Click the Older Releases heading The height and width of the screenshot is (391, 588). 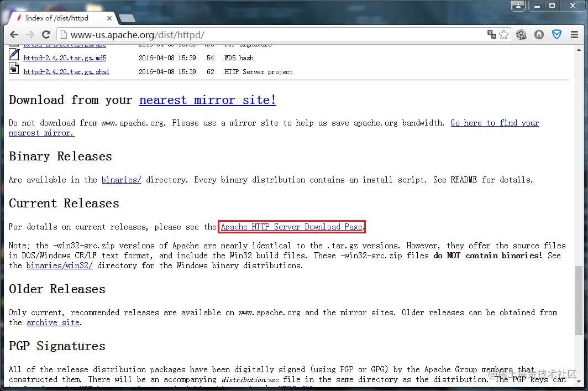point(57,289)
